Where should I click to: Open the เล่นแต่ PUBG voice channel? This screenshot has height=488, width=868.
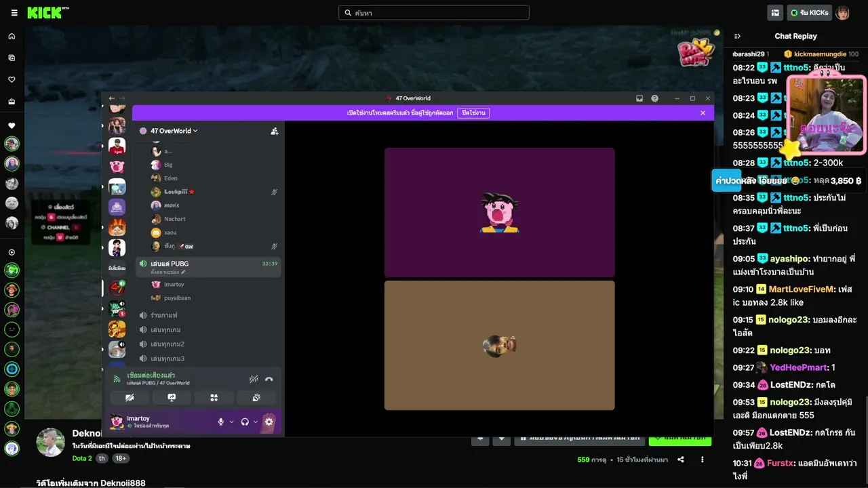[208, 267]
